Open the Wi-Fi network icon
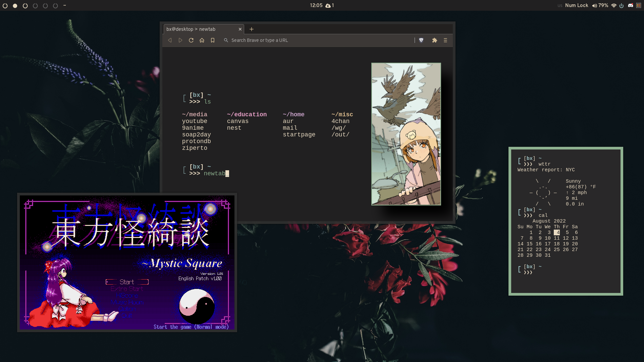The height and width of the screenshot is (362, 644). click(614, 5)
